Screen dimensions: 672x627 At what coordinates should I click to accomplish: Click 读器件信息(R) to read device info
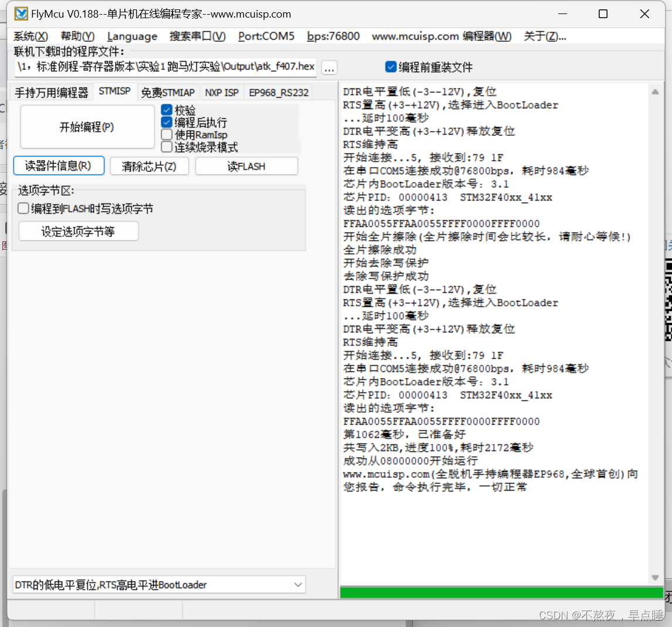(58, 166)
